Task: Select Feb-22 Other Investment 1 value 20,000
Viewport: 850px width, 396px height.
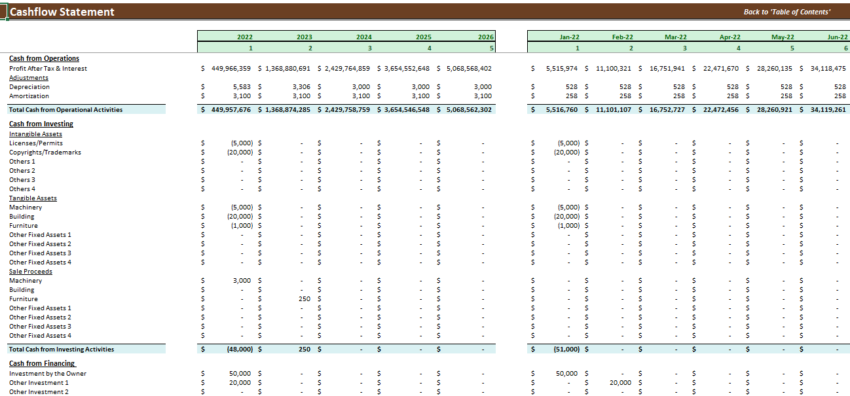Action: click(620, 382)
